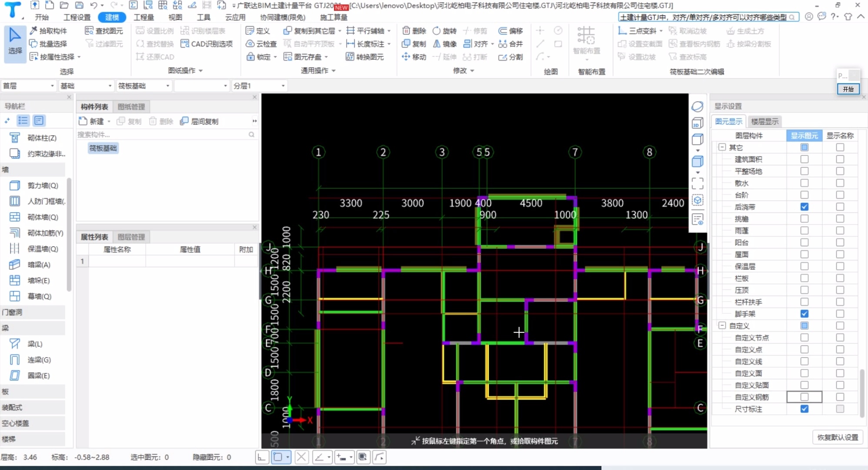Click the 定义 define tool
Viewport: 868px width, 470px height.
[x=258, y=31]
